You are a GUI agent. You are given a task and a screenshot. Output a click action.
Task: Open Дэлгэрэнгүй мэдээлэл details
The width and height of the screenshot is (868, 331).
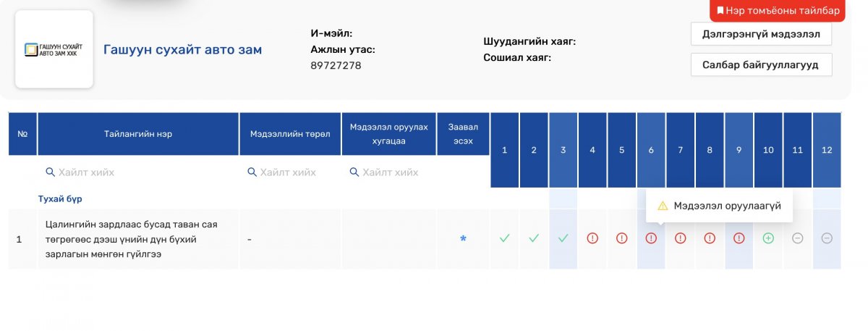(x=761, y=34)
